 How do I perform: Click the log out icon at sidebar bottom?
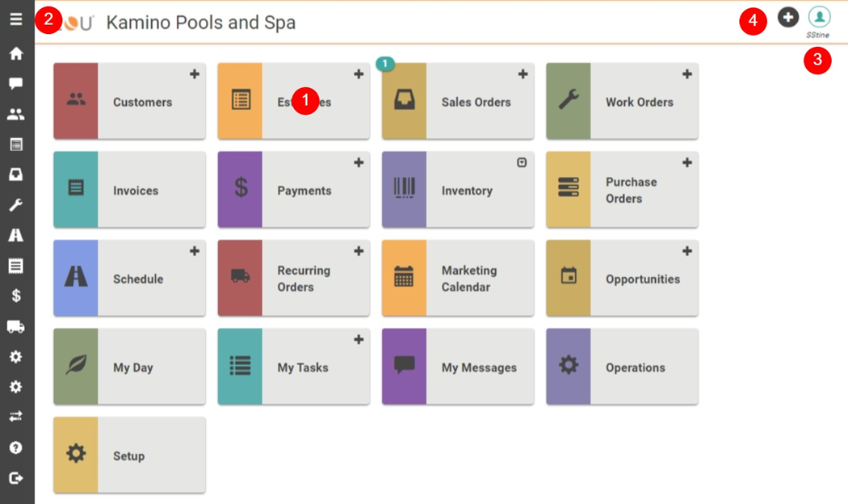pyautogui.click(x=16, y=478)
